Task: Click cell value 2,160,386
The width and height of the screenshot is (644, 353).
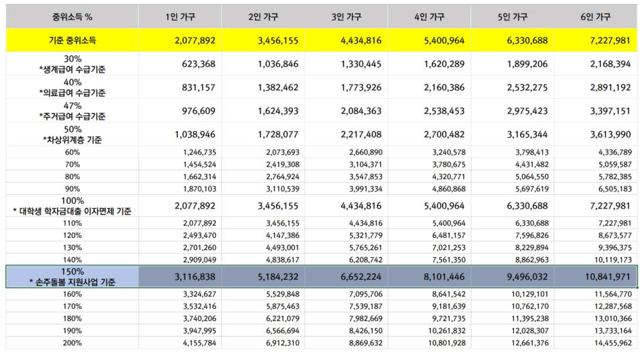Action: (444, 88)
